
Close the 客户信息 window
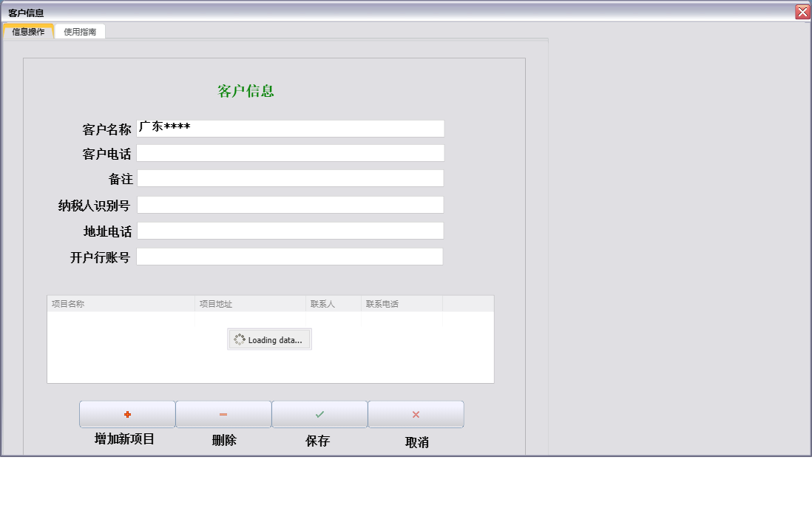point(803,11)
